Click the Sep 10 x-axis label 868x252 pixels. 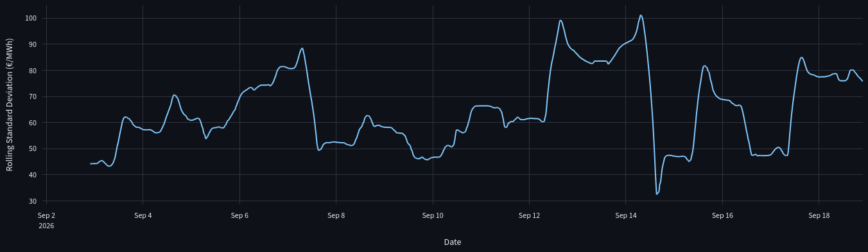point(433,216)
